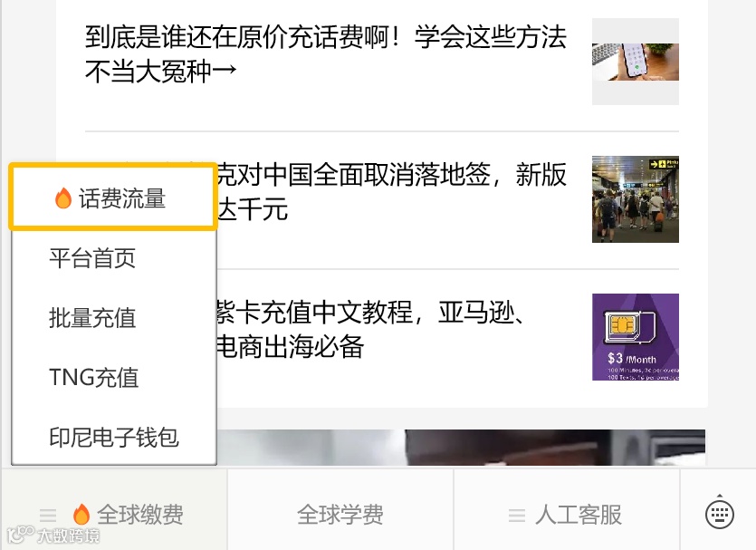Open article about 取消落地签
The image size is (756, 550).
tap(391, 191)
